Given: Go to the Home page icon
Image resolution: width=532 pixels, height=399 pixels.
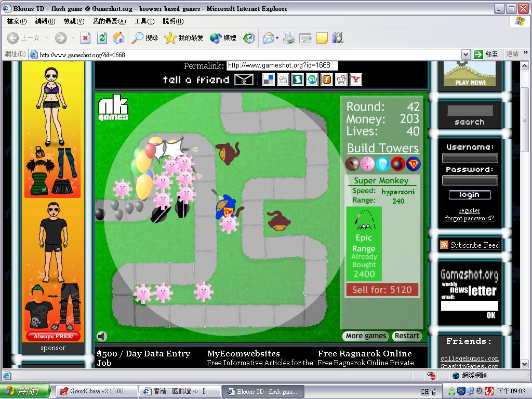Looking at the screenshot, I should pyautogui.click(x=118, y=37).
